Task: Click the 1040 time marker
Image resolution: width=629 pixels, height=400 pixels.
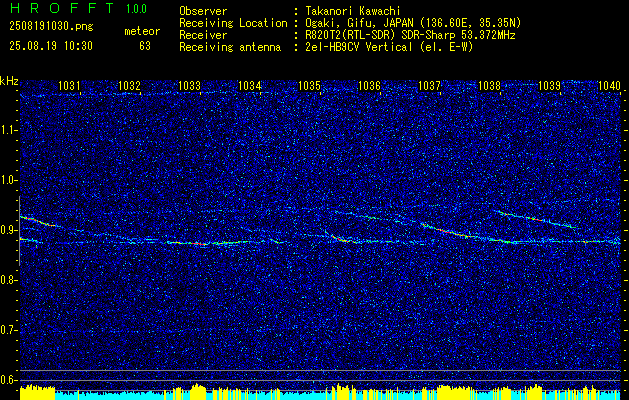Action: click(x=609, y=85)
